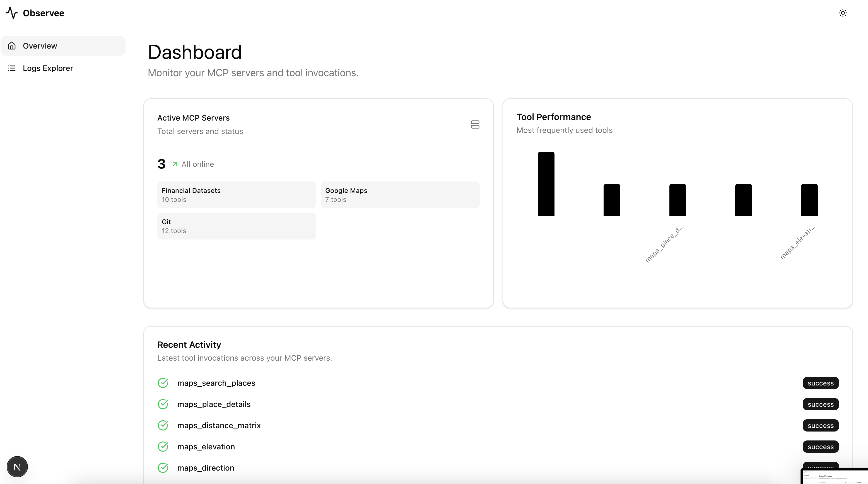Open the Google Maps server card
The width and height of the screenshot is (868, 484).
[x=400, y=195]
